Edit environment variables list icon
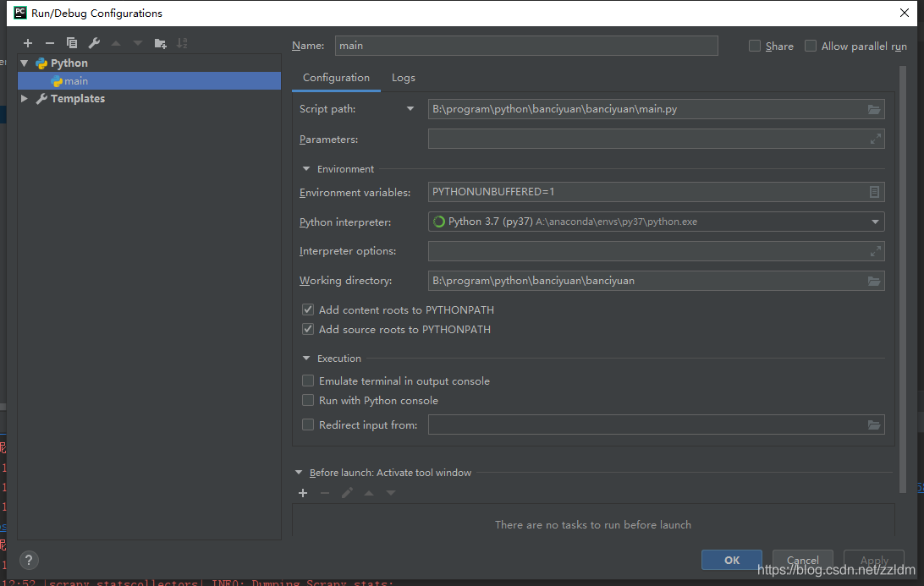The width and height of the screenshot is (924, 586). (874, 193)
